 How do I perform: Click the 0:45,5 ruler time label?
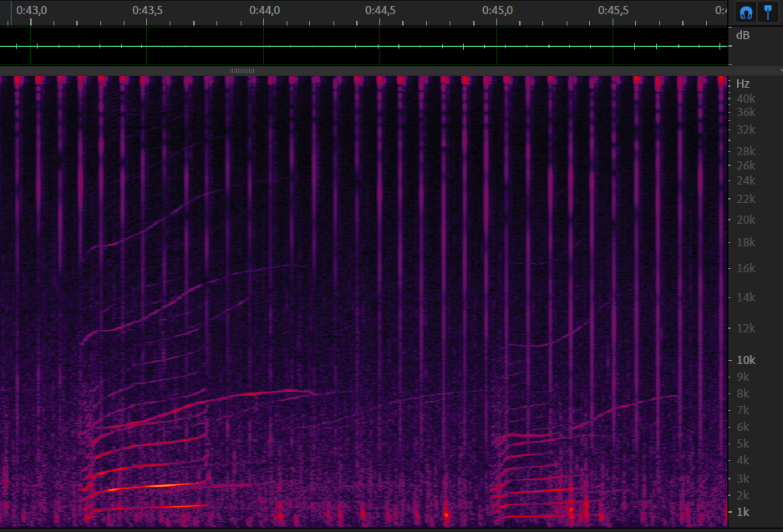[x=613, y=10]
